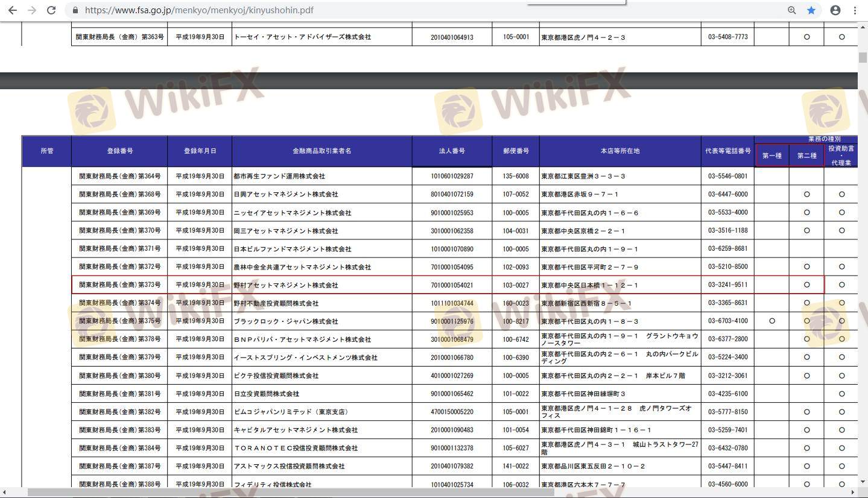This screenshot has width=868, height=498.
Task: Click the browser forward arrow
Action: [x=31, y=10]
